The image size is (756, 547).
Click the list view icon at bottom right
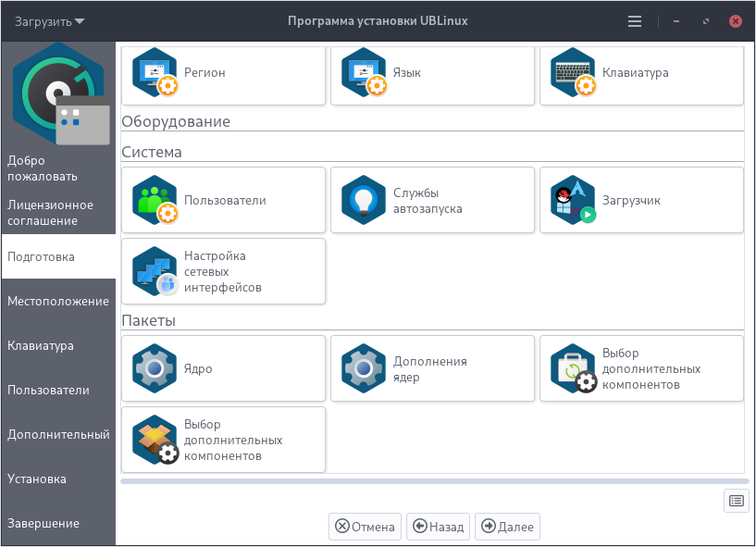pyautogui.click(x=737, y=501)
